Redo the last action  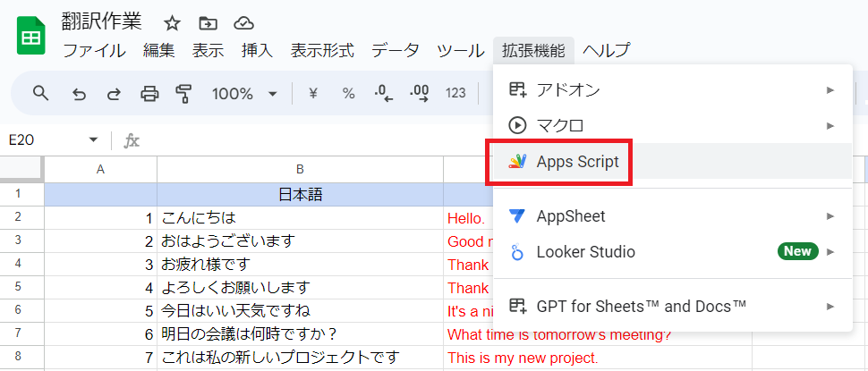click(114, 94)
